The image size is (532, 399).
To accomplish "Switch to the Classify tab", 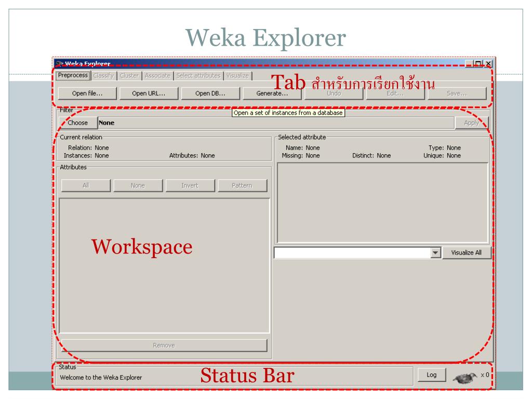I will pos(103,76).
